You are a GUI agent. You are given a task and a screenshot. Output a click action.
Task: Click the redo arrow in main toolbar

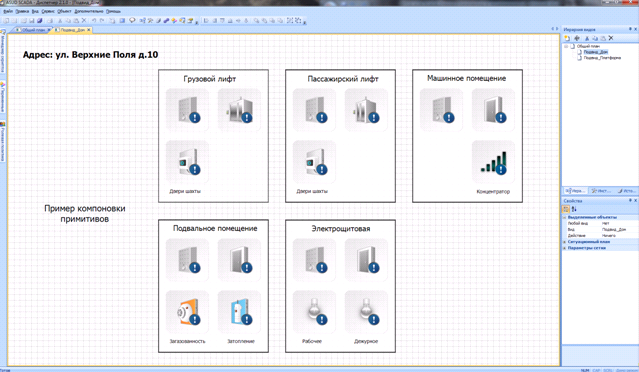pos(102,20)
